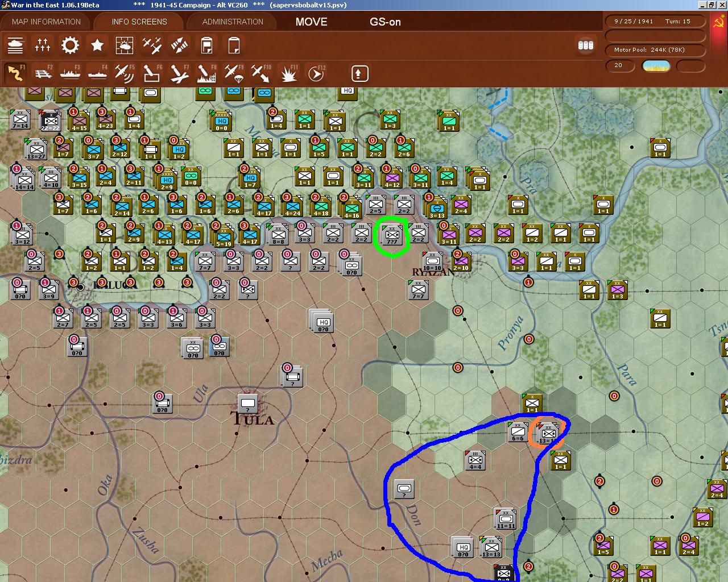Select the Tula city hex
The image size is (728, 582).
pyautogui.click(x=247, y=405)
